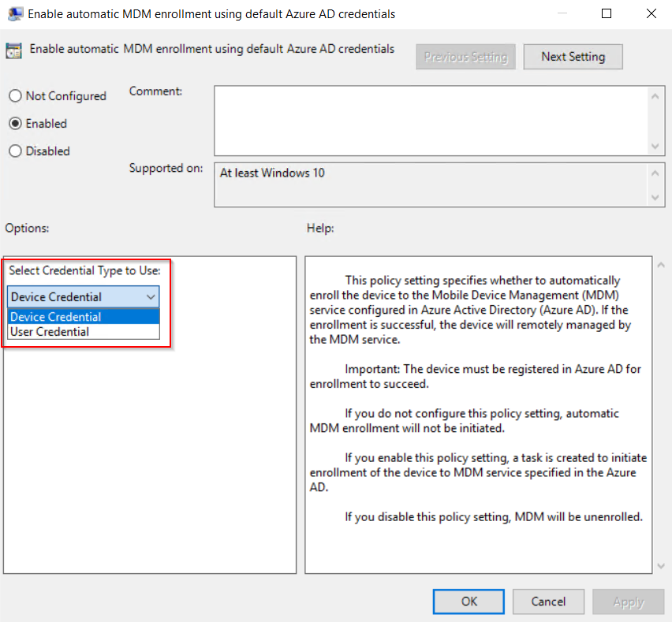Minimize the policy dialog window
This screenshot has height=622, width=672.
point(562,13)
